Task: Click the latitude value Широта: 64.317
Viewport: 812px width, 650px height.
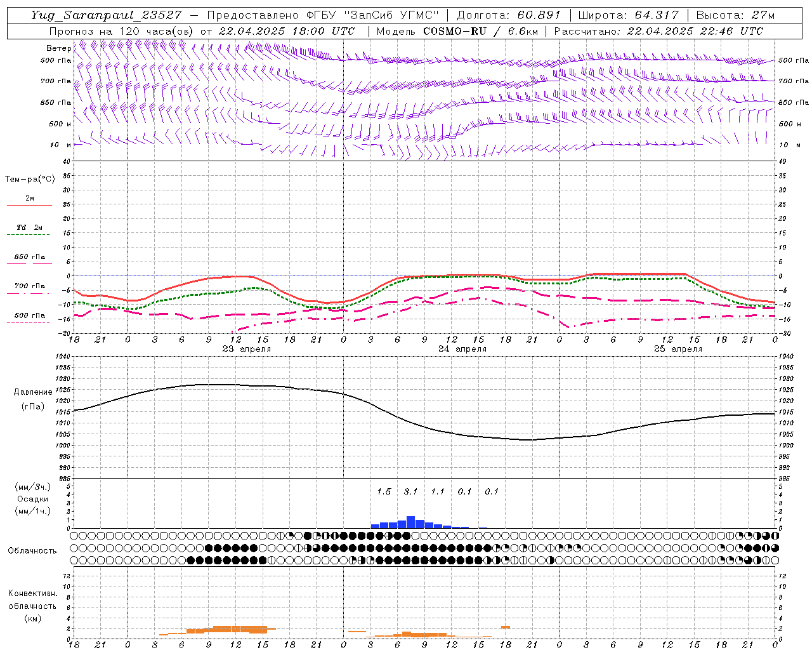Action: (x=628, y=15)
